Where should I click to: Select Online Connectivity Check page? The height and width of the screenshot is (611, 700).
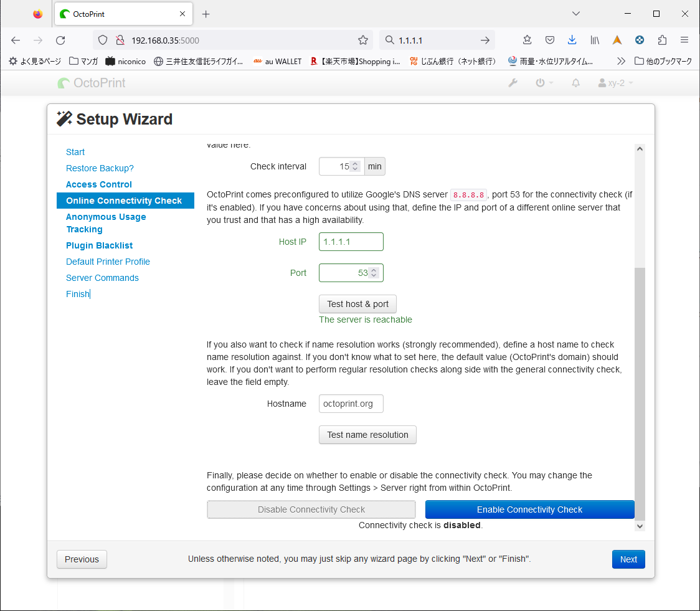125,201
